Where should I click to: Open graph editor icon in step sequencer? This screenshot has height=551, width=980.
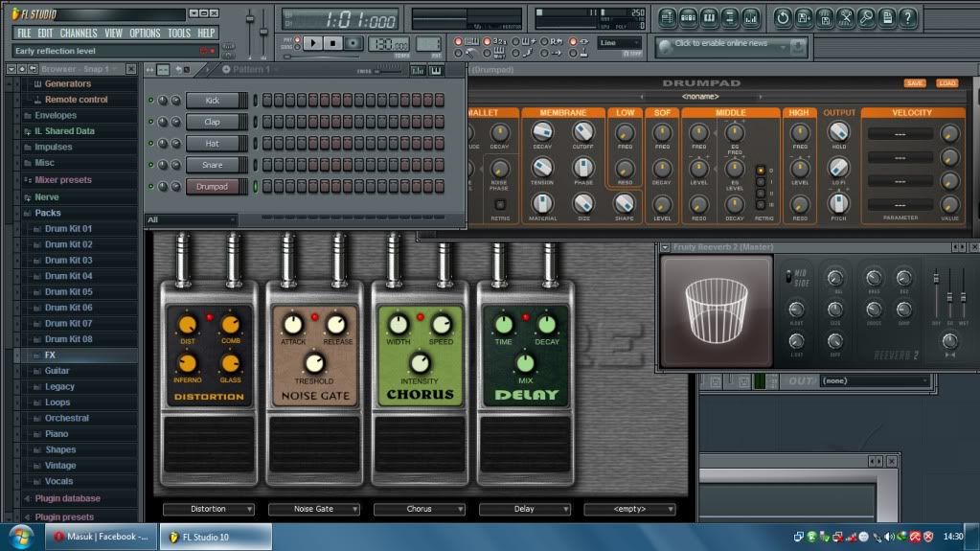tap(418, 71)
